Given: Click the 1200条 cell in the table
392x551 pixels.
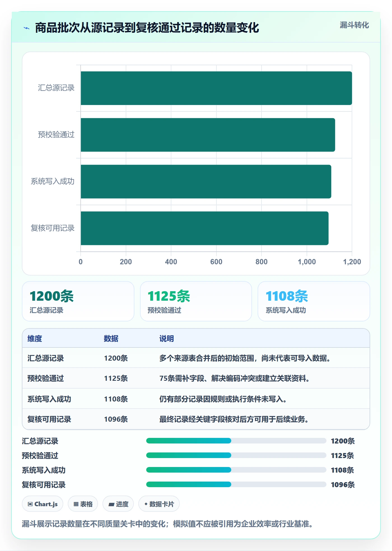Looking at the screenshot, I should point(116,358).
